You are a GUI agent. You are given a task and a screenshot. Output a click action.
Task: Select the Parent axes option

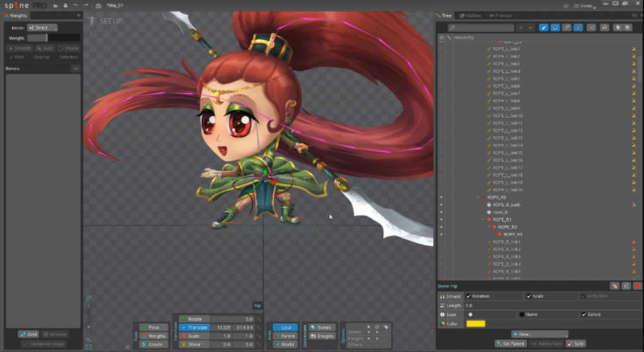[285, 335]
